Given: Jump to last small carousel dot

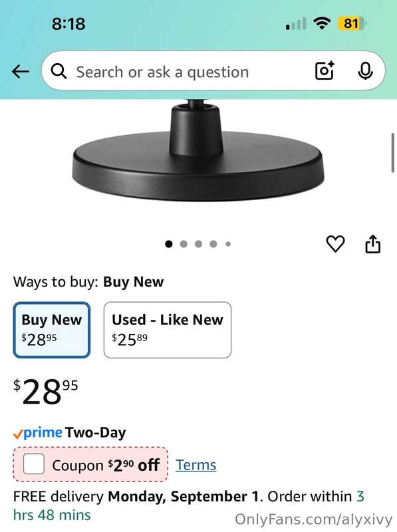Looking at the screenshot, I should pyautogui.click(x=228, y=244).
